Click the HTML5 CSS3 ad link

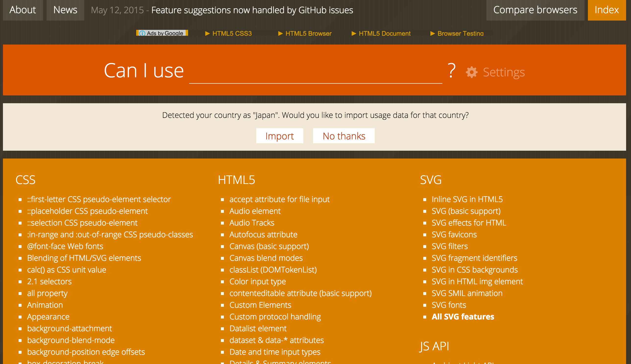(x=232, y=34)
